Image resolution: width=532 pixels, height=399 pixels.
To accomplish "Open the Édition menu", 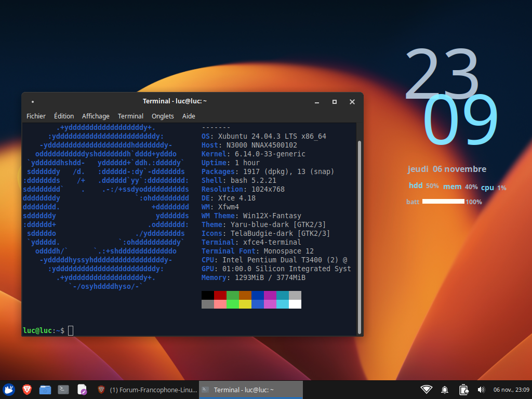I will click(x=64, y=116).
